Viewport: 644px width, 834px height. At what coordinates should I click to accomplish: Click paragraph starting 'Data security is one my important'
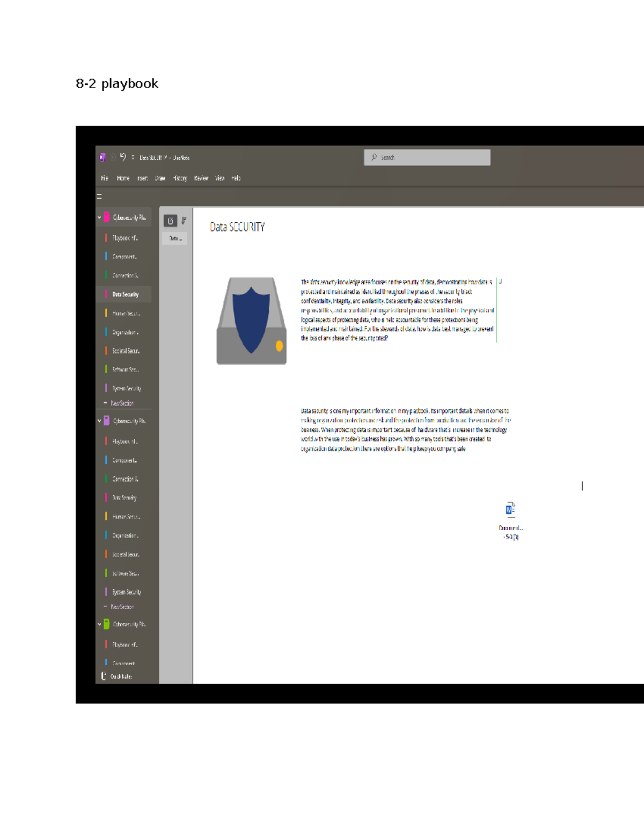pos(406,430)
